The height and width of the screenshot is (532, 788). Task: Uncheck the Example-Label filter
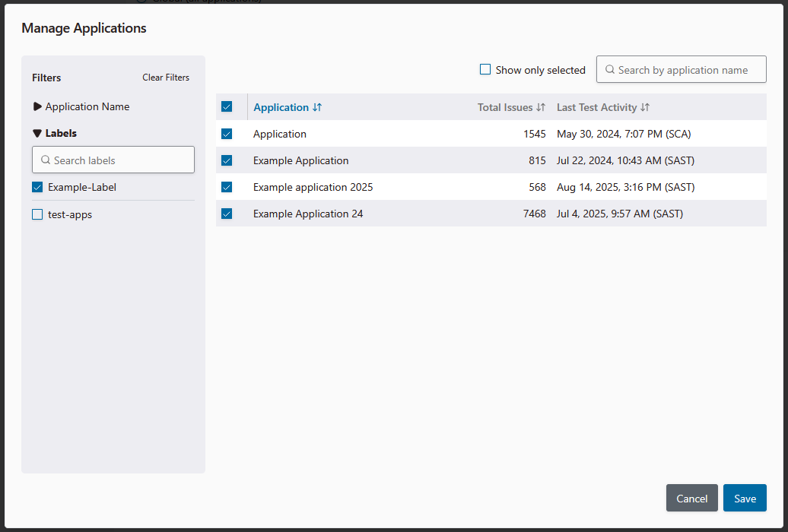pyautogui.click(x=37, y=187)
